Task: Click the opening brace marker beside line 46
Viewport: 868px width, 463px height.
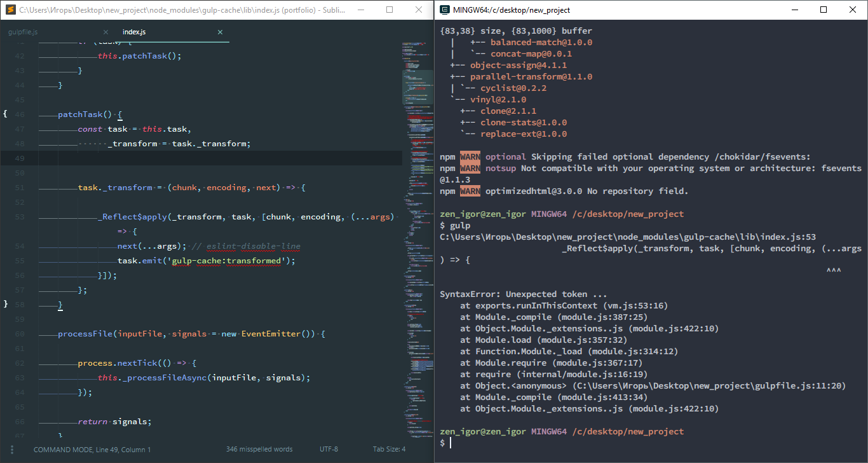Action: click(x=5, y=114)
